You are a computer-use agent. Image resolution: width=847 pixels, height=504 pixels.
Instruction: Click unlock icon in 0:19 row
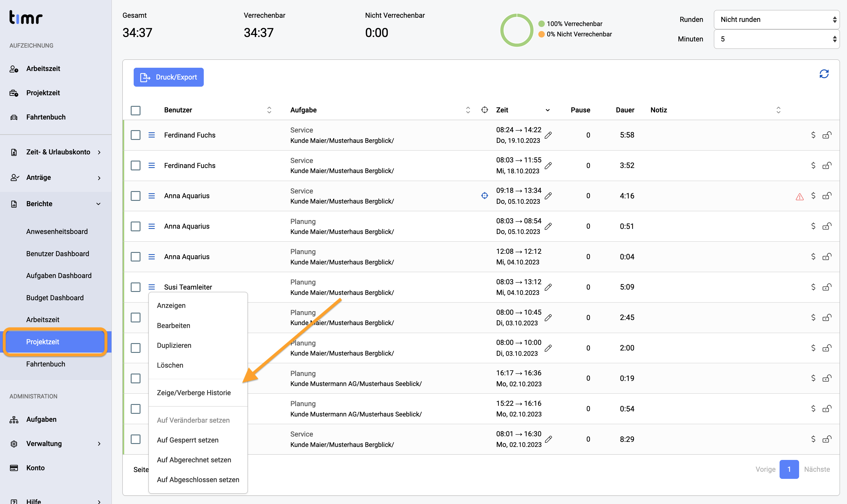tap(827, 378)
